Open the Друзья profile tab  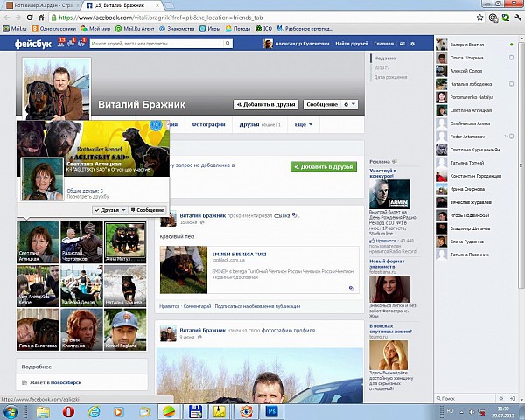(x=260, y=124)
